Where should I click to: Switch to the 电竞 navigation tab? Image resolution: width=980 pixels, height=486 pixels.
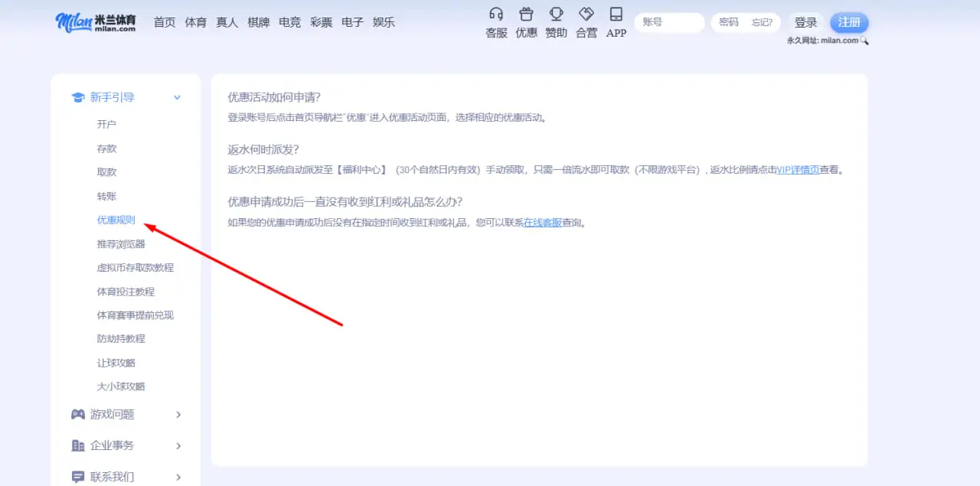pyautogui.click(x=289, y=22)
